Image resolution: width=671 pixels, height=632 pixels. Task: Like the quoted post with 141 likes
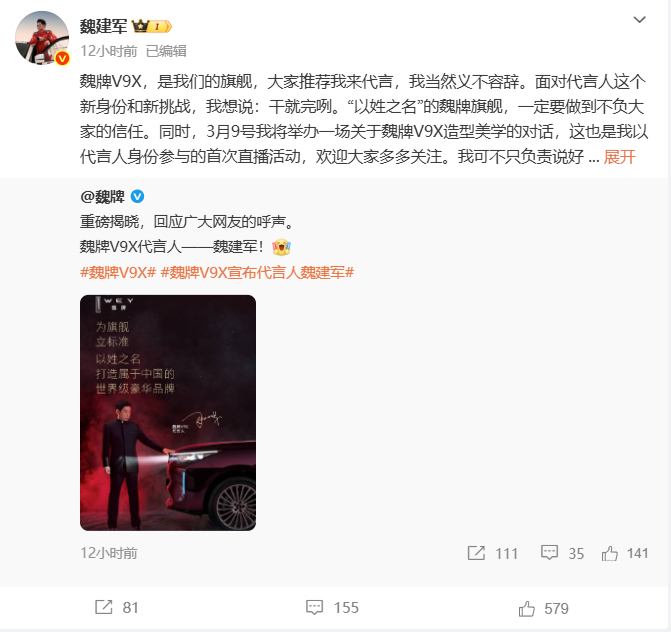610,553
